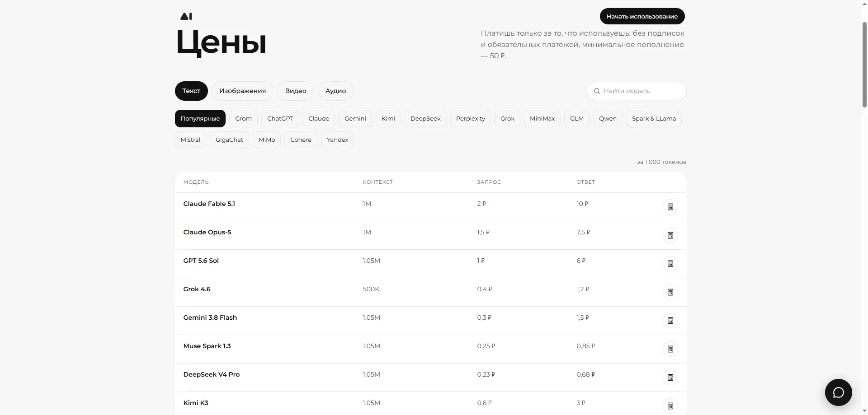Click the DeepSeek V4 Pro model name
The height and width of the screenshot is (415, 868).
(211, 374)
